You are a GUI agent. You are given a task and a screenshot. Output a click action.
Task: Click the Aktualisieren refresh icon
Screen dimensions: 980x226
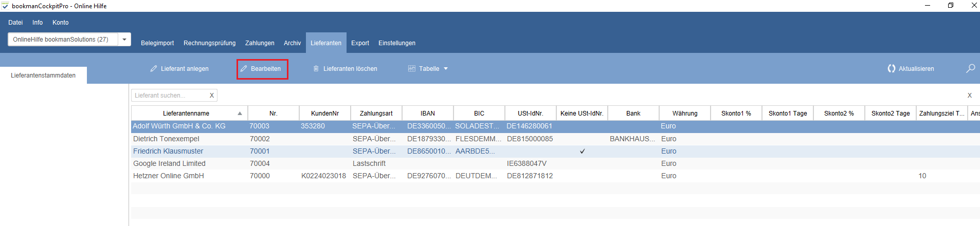click(x=891, y=68)
